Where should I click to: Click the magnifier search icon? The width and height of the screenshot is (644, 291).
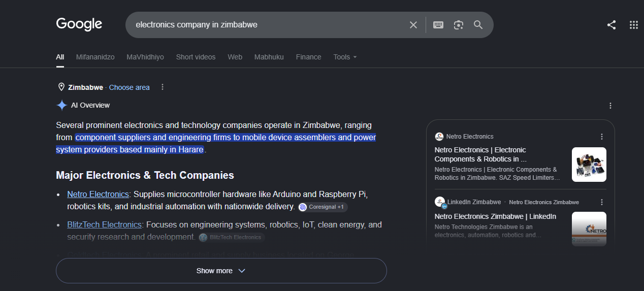478,25
